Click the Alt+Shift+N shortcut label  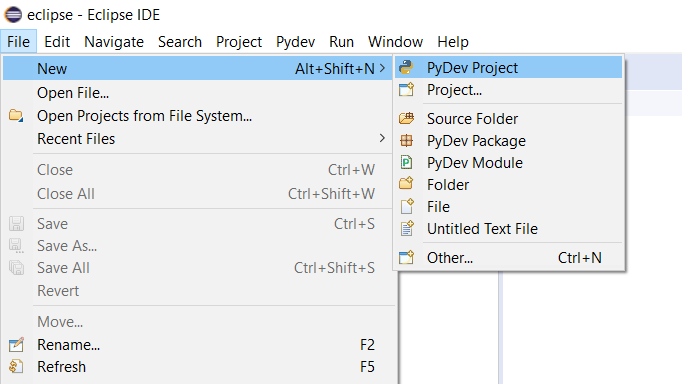coord(334,68)
